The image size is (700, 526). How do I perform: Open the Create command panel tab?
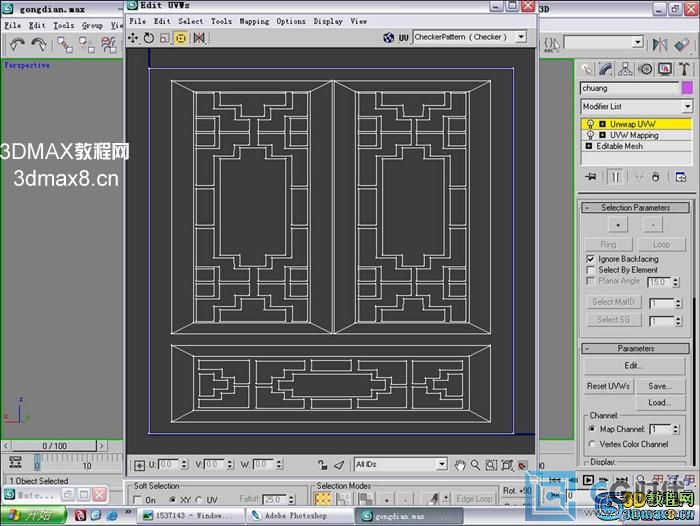click(587, 69)
